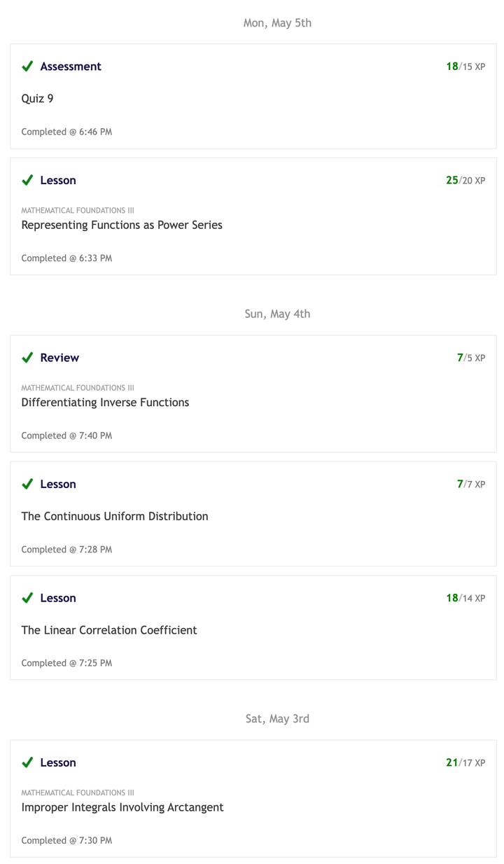The height and width of the screenshot is (864, 504).
Task: Click the green checkmark beside Review
Action: coord(27,358)
